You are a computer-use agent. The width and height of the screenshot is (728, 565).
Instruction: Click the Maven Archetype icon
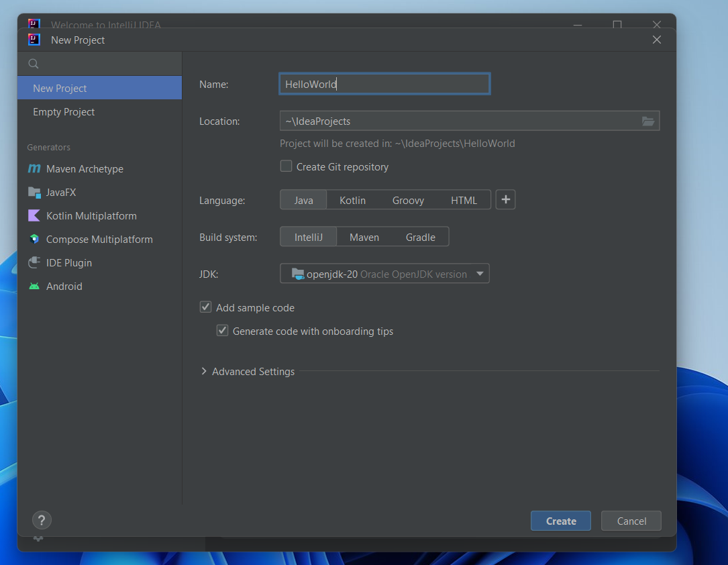pos(34,168)
